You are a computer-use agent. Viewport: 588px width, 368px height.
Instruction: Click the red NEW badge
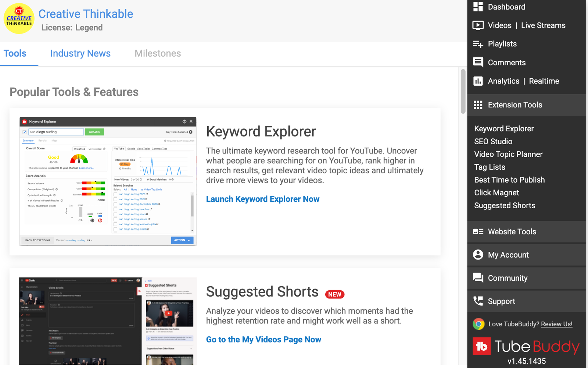[x=334, y=294]
